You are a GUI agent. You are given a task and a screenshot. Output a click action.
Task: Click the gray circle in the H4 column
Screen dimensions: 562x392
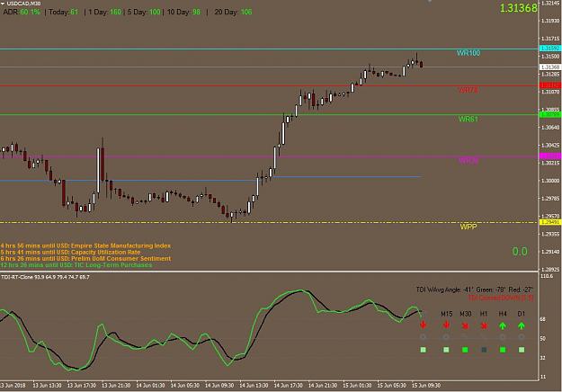point(503,337)
